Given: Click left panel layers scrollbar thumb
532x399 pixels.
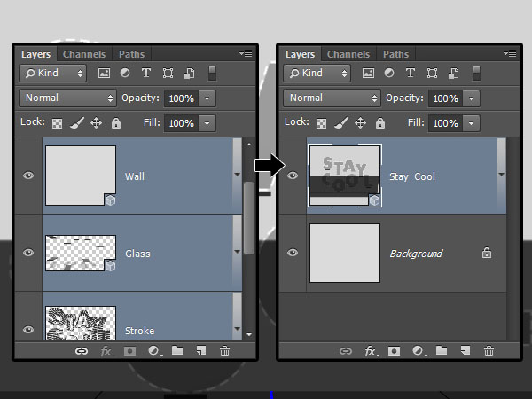Looking at the screenshot, I should click(x=249, y=218).
